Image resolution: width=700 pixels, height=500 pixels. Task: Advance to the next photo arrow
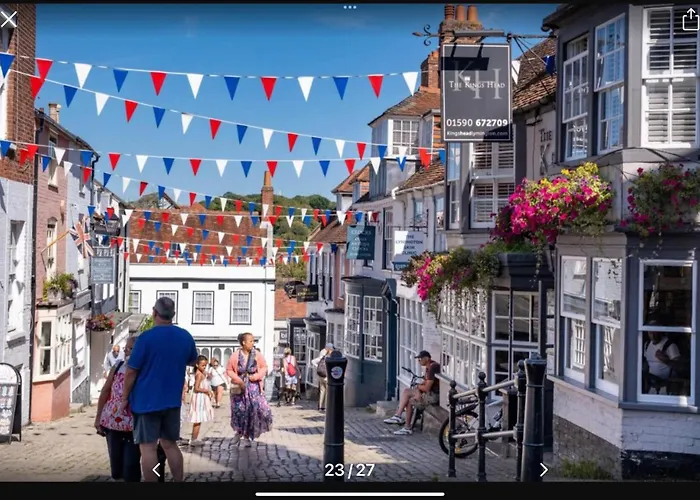coord(543,470)
